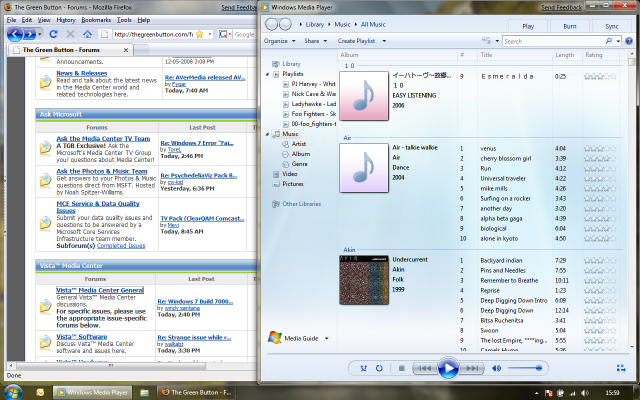Expand Media Guide dropdown
Viewport: 640px width, 400px height.
click(x=327, y=338)
